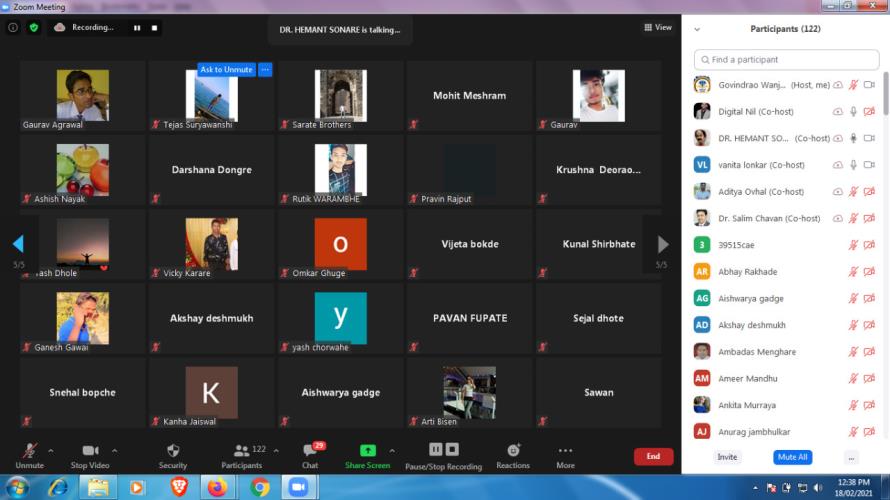Expand share options arrow beside Share Screen
The image size is (890, 500).
[392, 451]
